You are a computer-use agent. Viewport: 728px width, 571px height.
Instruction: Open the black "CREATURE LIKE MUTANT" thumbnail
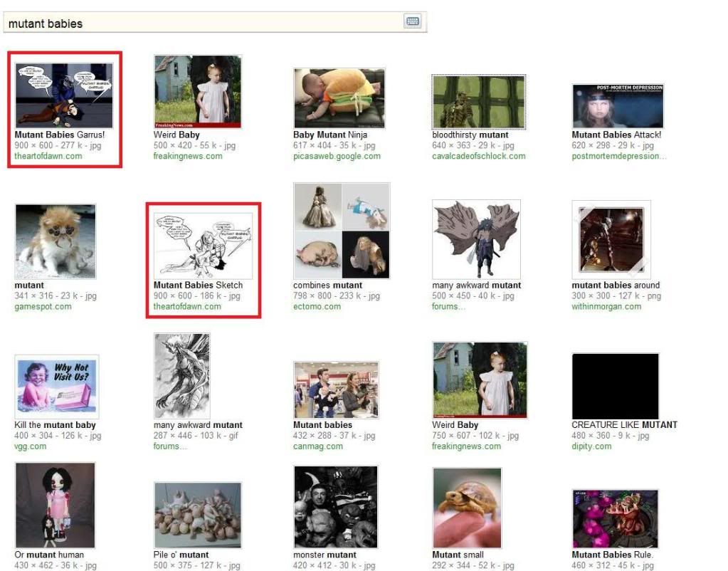pyautogui.click(x=615, y=385)
